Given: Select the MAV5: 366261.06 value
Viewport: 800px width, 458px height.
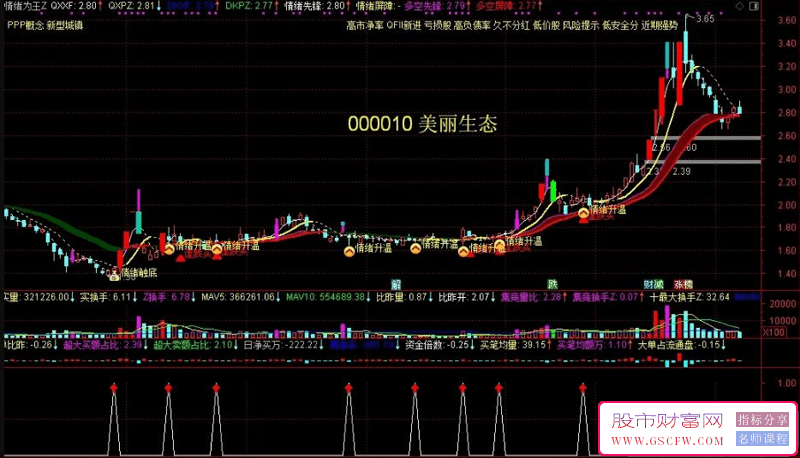Looking at the screenshot, I should coord(240,297).
